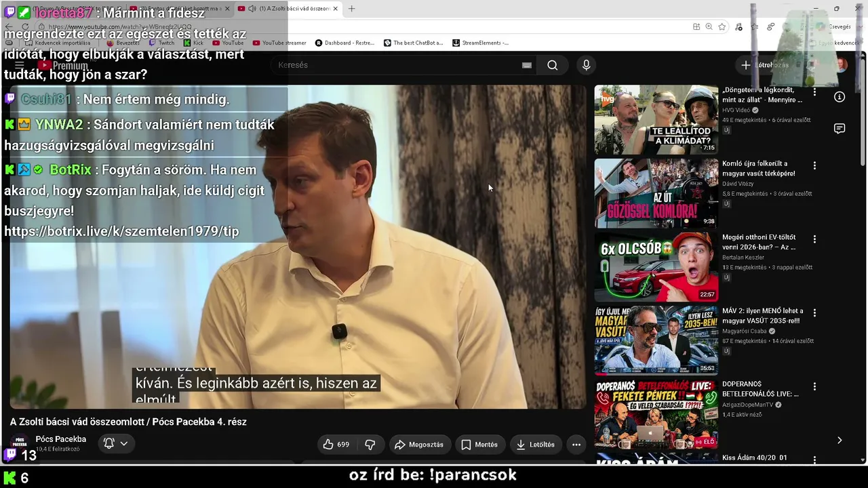Open the 'Az út gőzössel Komlóra' video thumbnail
This screenshot has width=868, height=488.
click(656, 193)
